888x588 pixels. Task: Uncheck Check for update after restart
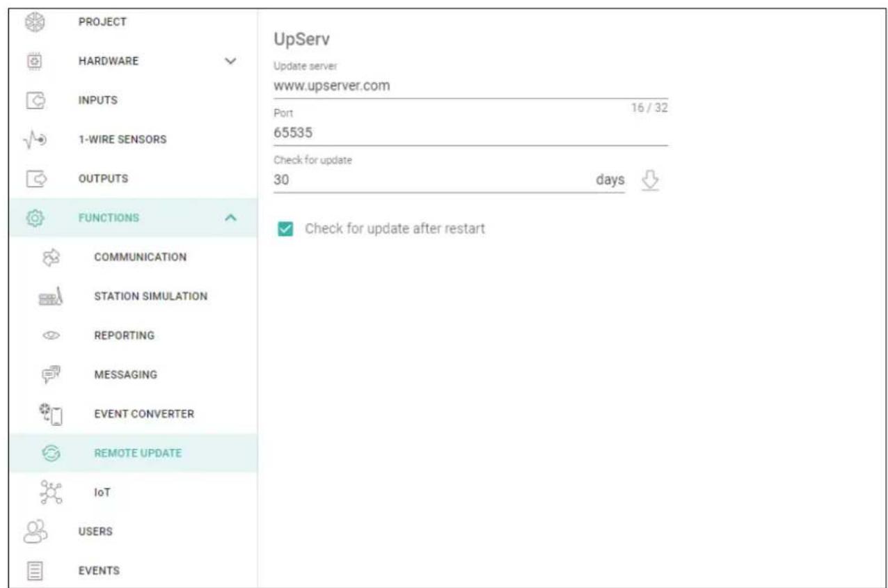point(285,229)
